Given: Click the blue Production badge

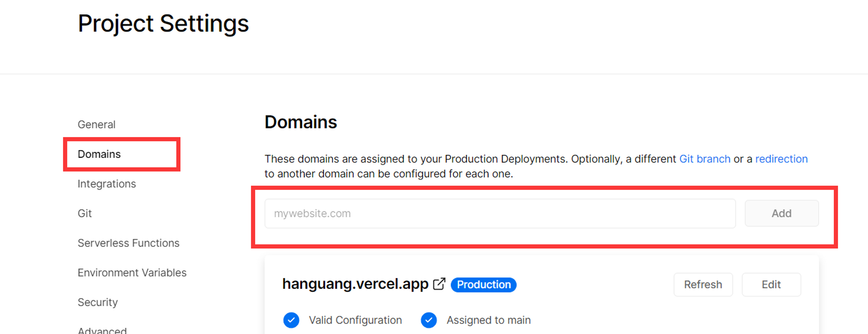Looking at the screenshot, I should 483,285.
